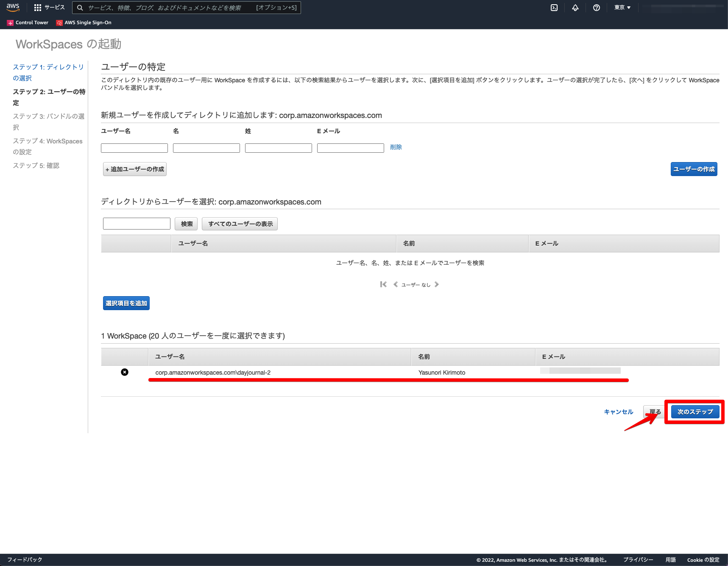Click the 削除 link for the new user row
This screenshot has height=566, width=728.
[396, 147]
